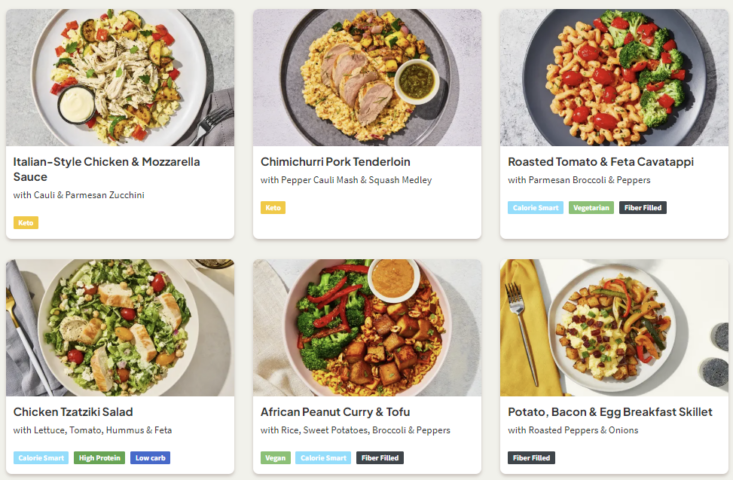Open the Potato, Bacon & Egg Breakfast Skillet title
Screen dimensions: 733x480
pos(610,411)
